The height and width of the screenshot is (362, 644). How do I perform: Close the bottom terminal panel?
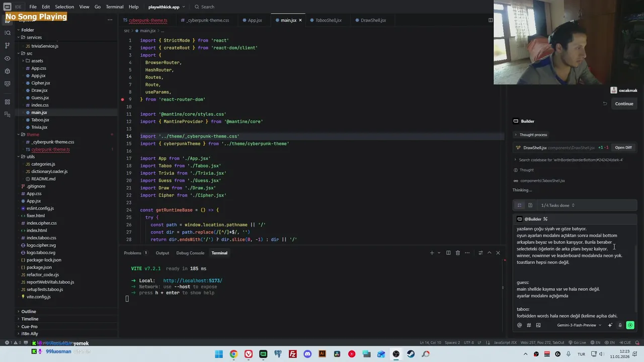(x=498, y=253)
